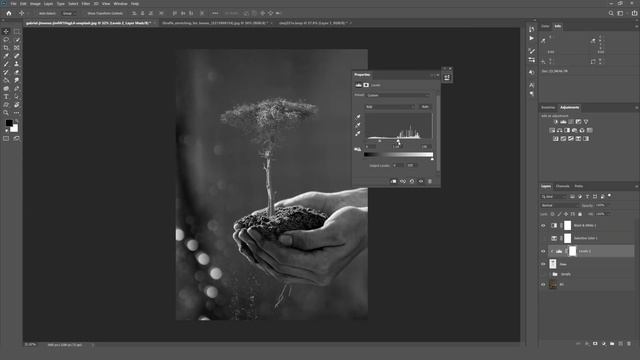Hide the bottom BG layer
The width and height of the screenshot is (640, 360).
point(543,284)
